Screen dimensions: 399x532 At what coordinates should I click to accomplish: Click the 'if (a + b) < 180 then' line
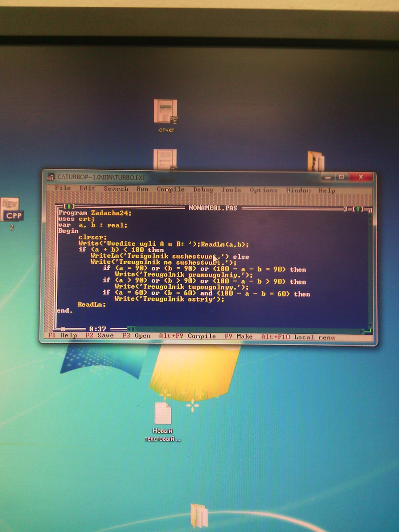click(121, 250)
